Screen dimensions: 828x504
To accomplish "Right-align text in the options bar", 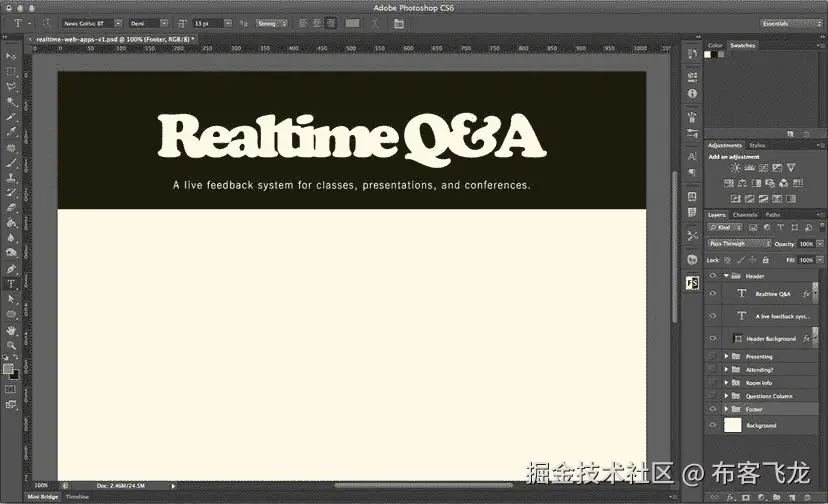I will click(331, 23).
